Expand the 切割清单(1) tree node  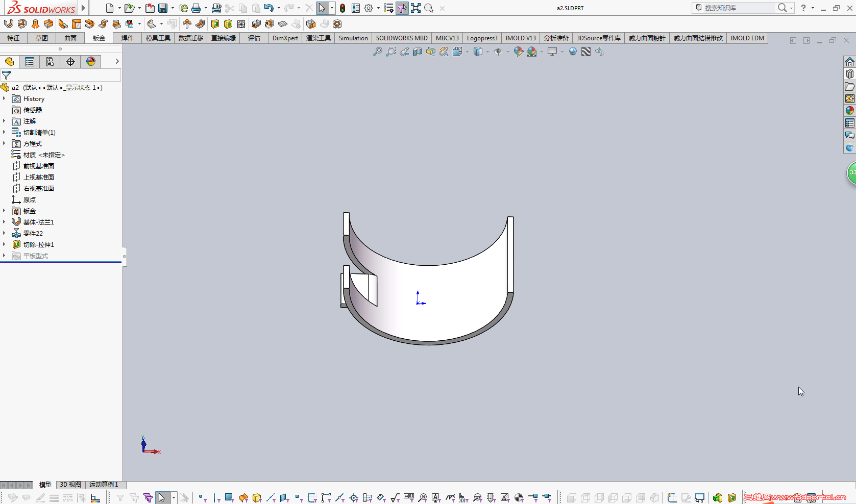(x=4, y=132)
